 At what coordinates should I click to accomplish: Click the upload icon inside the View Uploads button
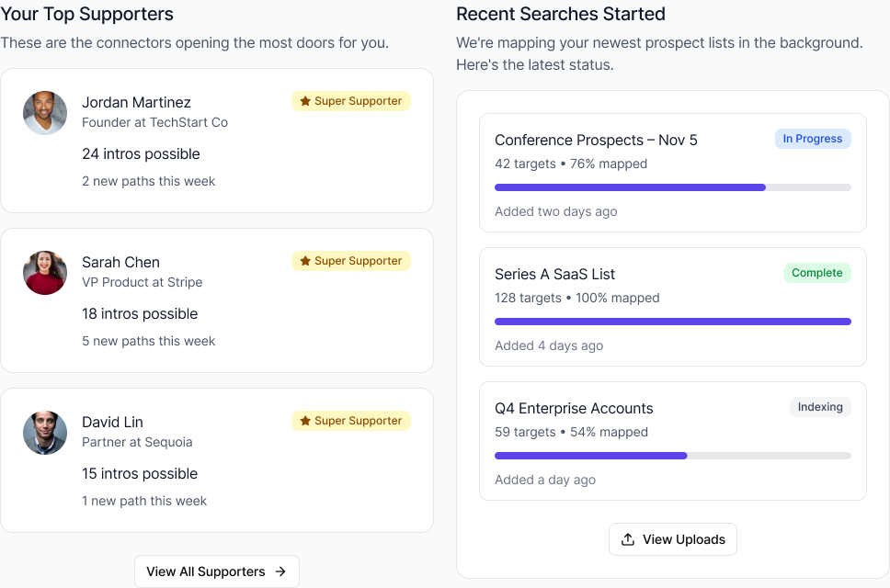click(x=629, y=539)
